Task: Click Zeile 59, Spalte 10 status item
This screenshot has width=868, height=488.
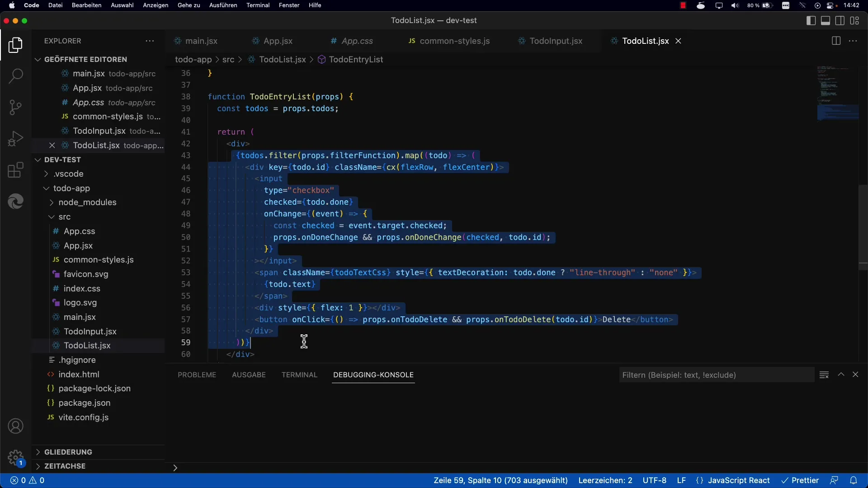Action: (x=500, y=480)
